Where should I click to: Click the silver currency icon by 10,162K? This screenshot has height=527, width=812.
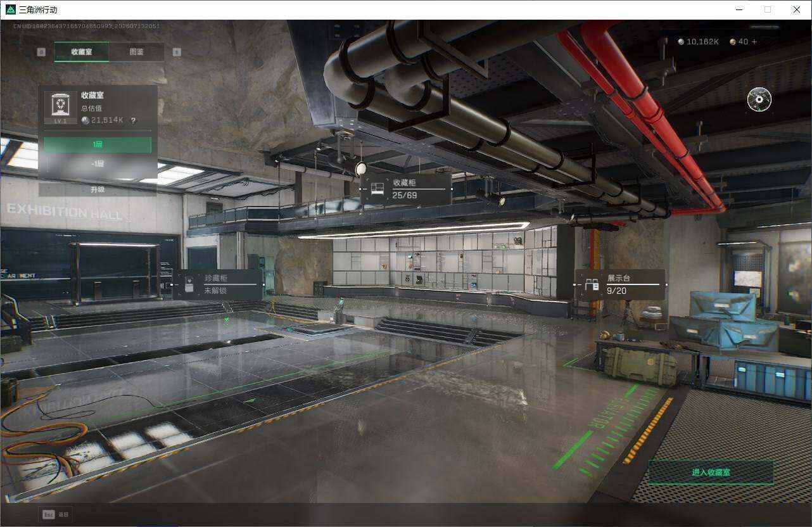tap(682, 42)
